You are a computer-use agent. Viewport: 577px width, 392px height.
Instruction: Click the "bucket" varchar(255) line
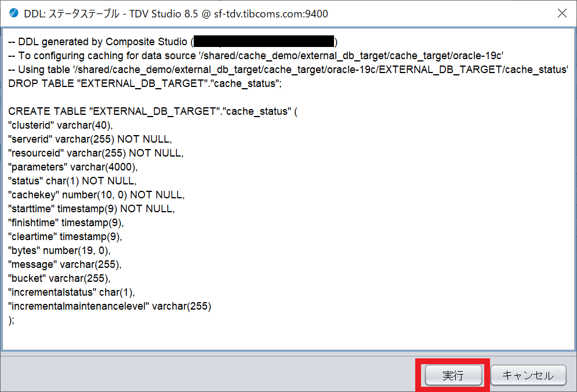[59, 278]
